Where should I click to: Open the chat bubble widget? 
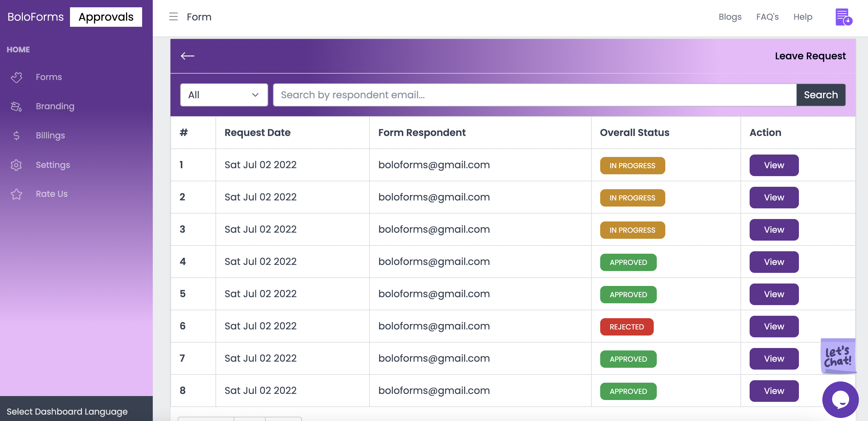pos(840,399)
